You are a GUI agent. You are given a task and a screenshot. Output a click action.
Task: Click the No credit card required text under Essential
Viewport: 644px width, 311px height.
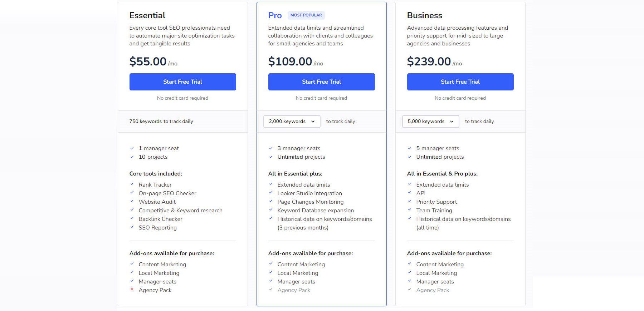(182, 98)
